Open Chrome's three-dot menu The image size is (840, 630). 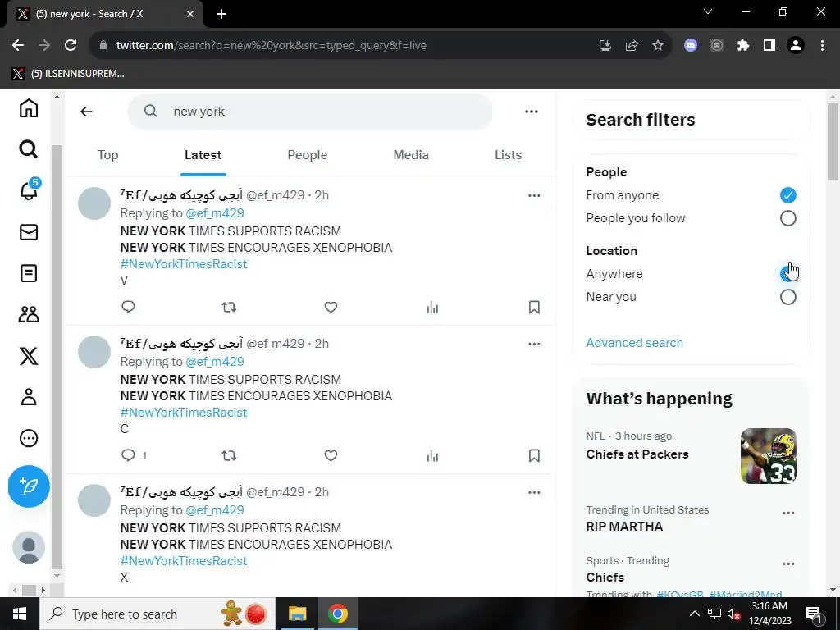(822, 45)
